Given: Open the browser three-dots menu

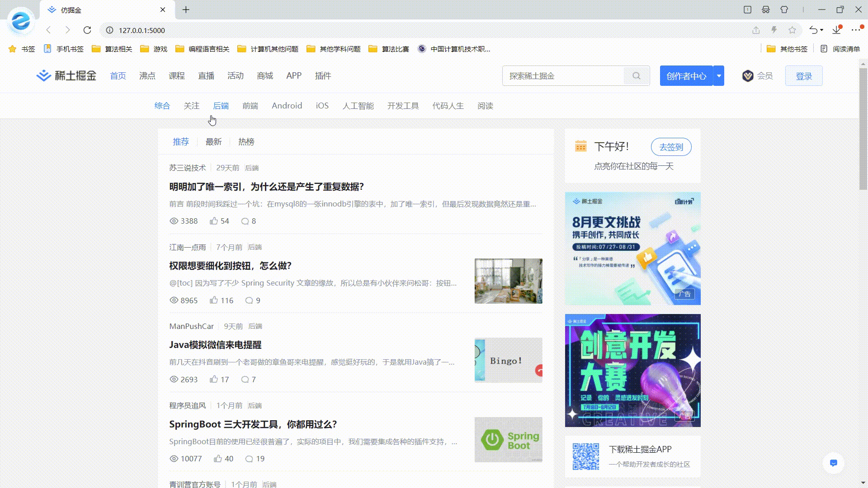Looking at the screenshot, I should (x=855, y=30).
